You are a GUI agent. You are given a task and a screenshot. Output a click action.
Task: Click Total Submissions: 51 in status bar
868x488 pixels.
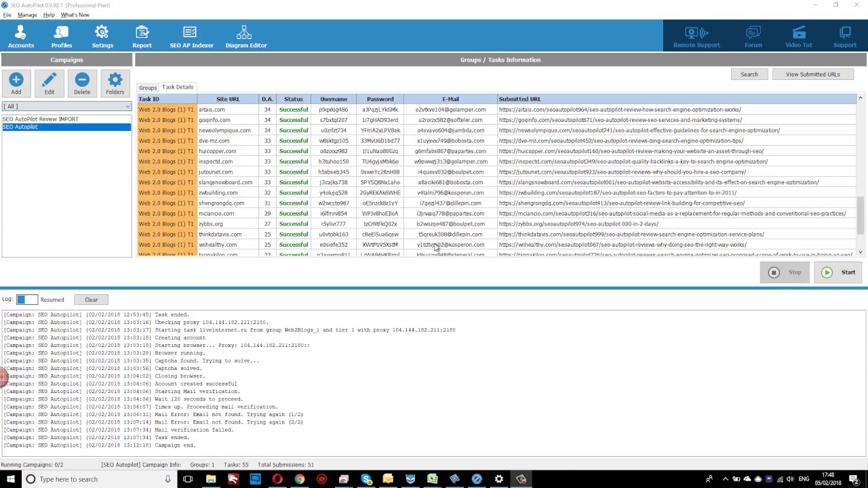pyautogui.click(x=285, y=465)
